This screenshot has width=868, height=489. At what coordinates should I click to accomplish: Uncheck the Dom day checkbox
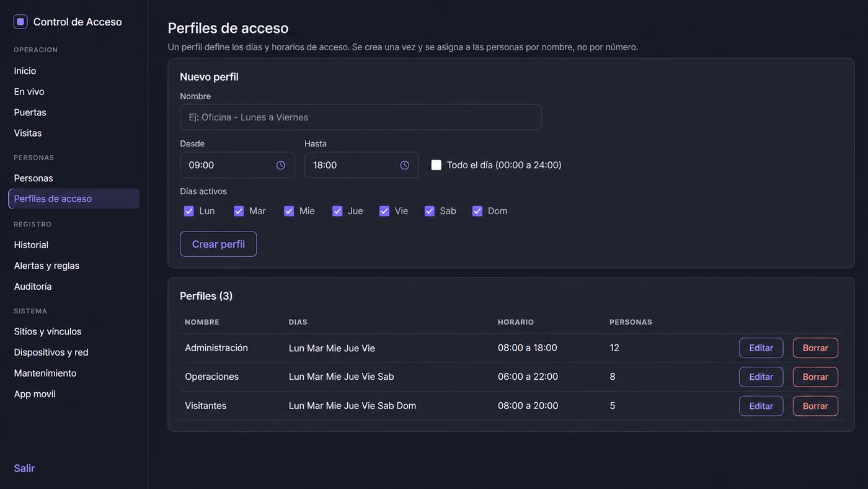(477, 211)
